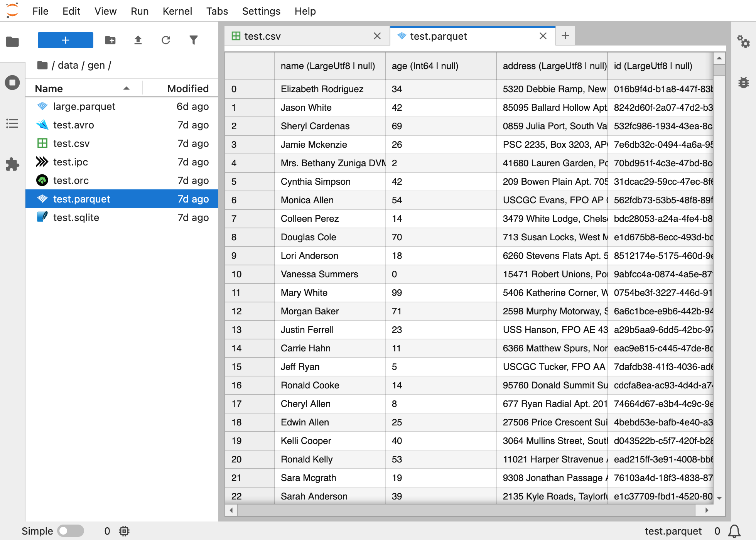Click the address column header
This screenshot has height=540, width=756.
[x=552, y=66]
